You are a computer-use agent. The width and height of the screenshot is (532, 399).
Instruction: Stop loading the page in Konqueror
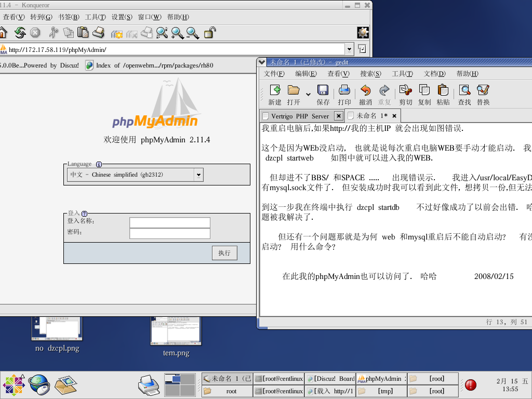tap(35, 32)
